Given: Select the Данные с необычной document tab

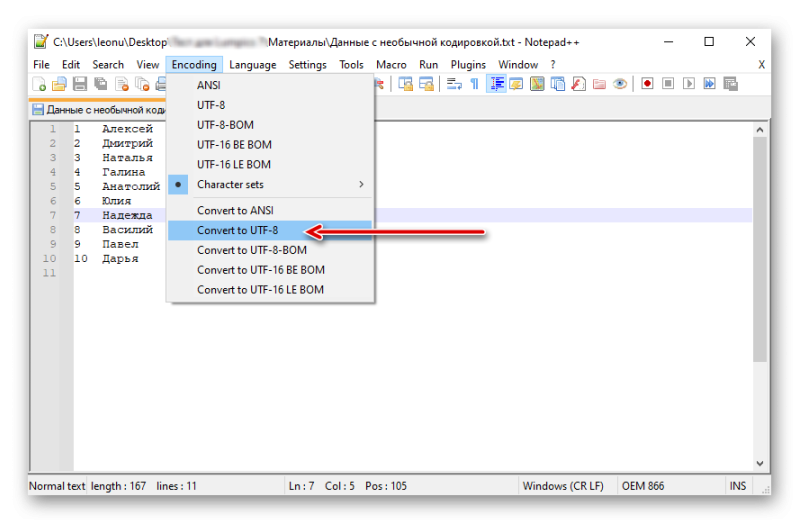Looking at the screenshot, I should tap(98, 109).
